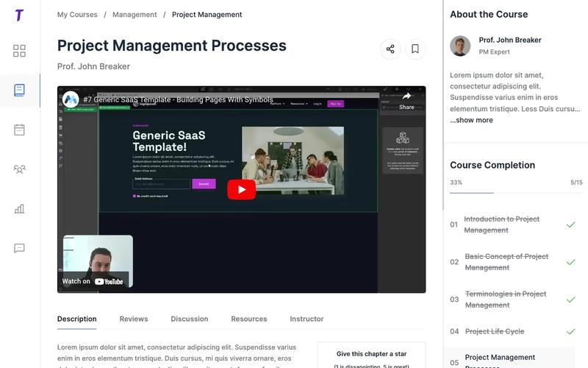This screenshot has width=588, height=368.
Task: Bookmark the course with bookmark icon
Action: tap(415, 49)
